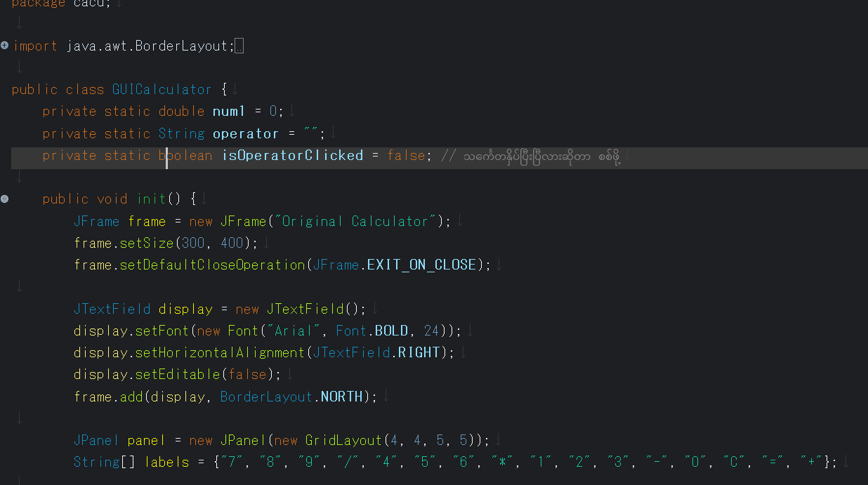The width and height of the screenshot is (868, 485).
Task: Click the folded-imports box after BorderLayout
Action: [239, 46]
